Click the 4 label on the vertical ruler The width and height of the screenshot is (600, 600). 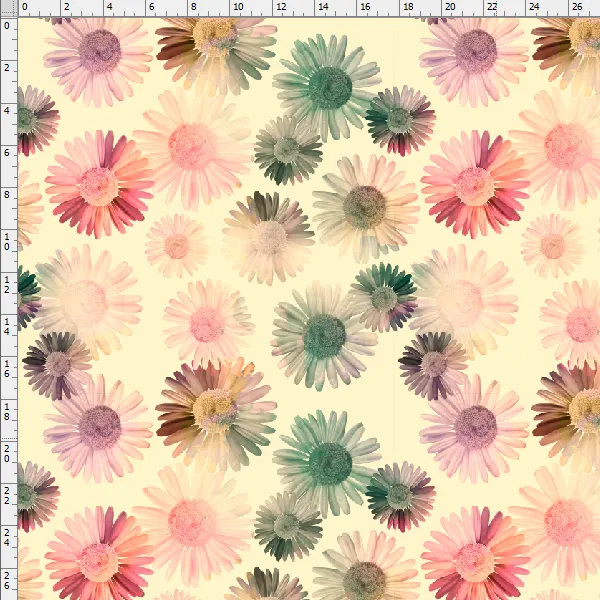pyautogui.click(x=7, y=111)
